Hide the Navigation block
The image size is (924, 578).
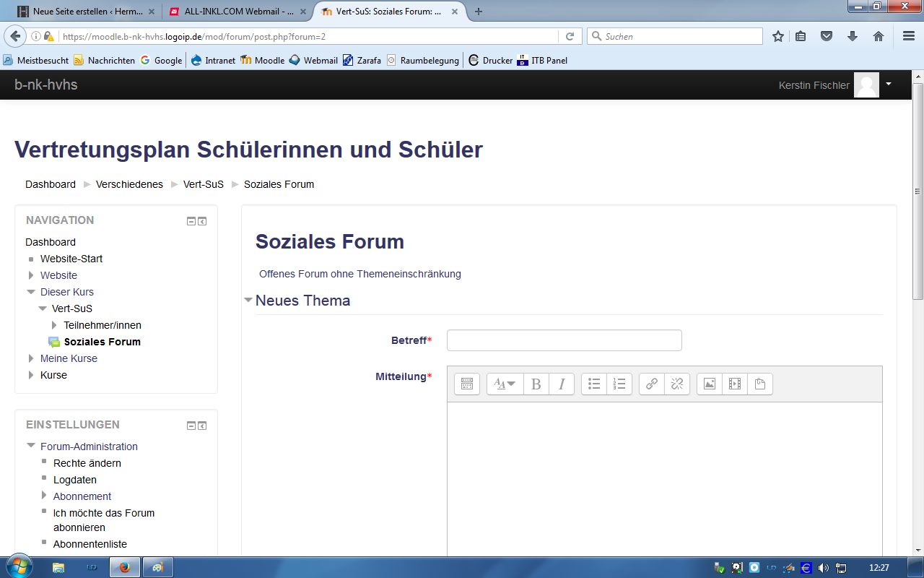(x=191, y=221)
